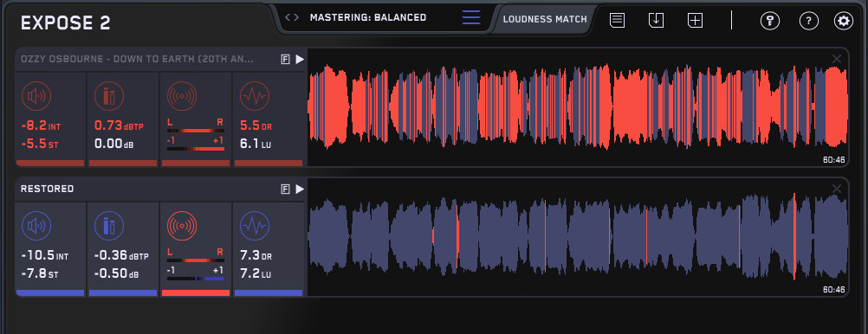Play the Ozzy Osbourne track

coord(300,59)
